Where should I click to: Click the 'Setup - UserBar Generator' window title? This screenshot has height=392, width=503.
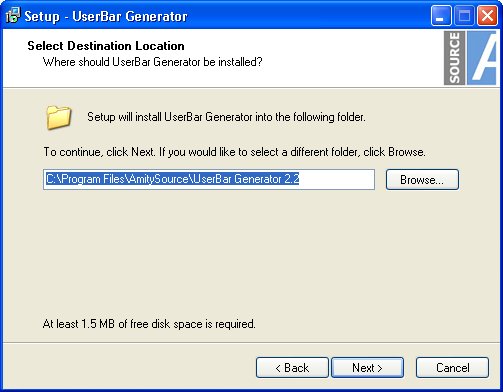(x=106, y=16)
